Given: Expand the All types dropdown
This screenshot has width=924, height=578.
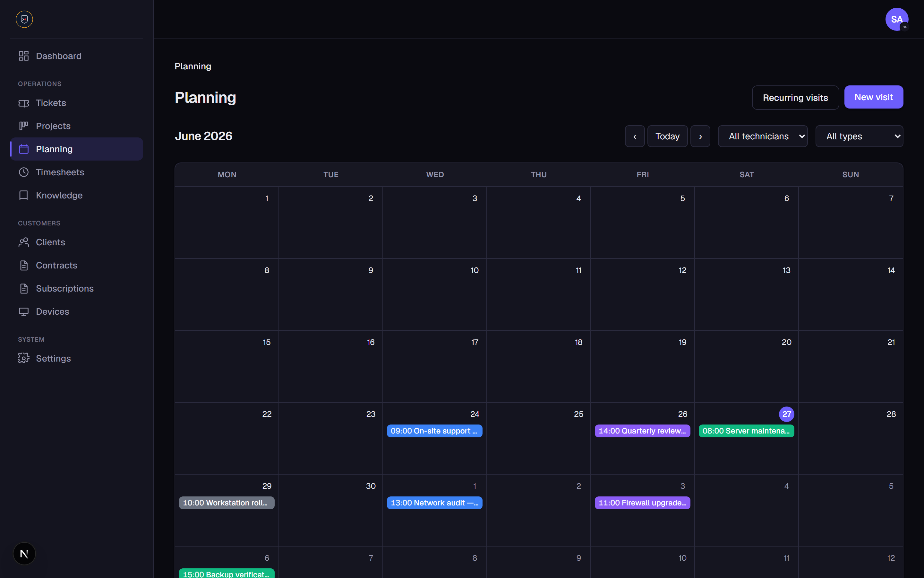Looking at the screenshot, I should (859, 136).
